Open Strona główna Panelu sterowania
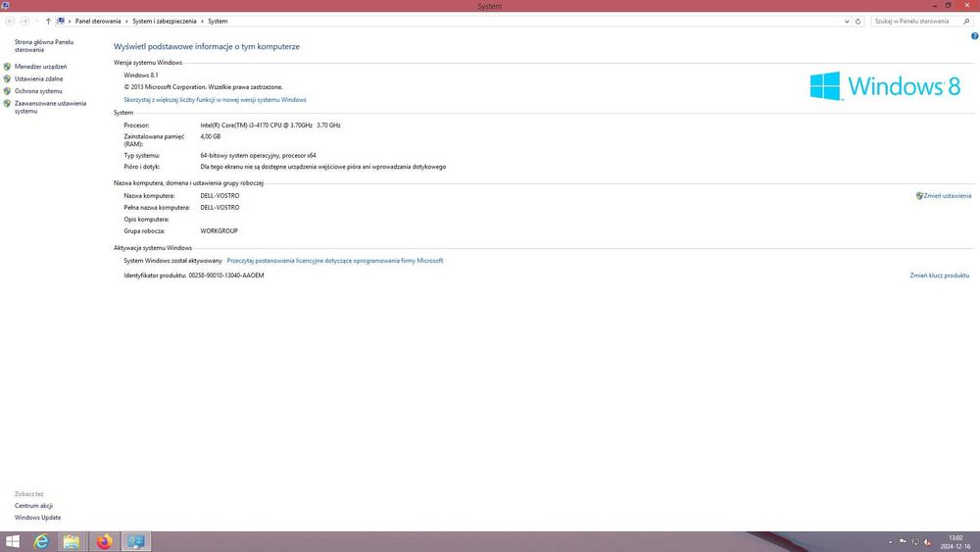 click(44, 46)
